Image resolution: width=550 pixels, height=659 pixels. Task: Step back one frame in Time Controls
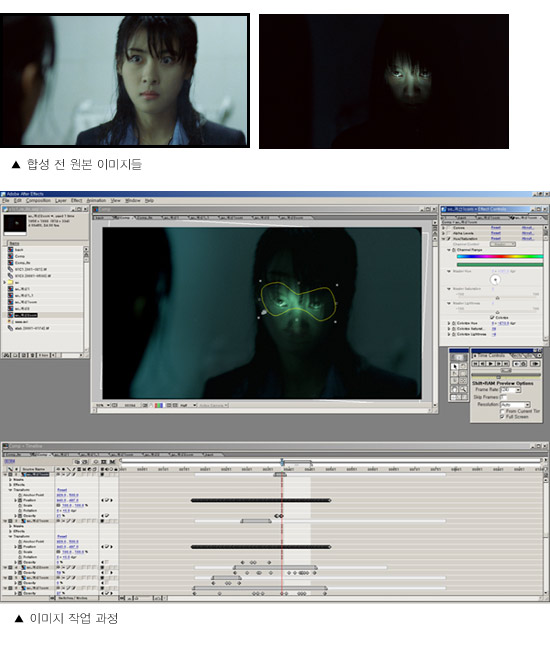tap(482, 364)
